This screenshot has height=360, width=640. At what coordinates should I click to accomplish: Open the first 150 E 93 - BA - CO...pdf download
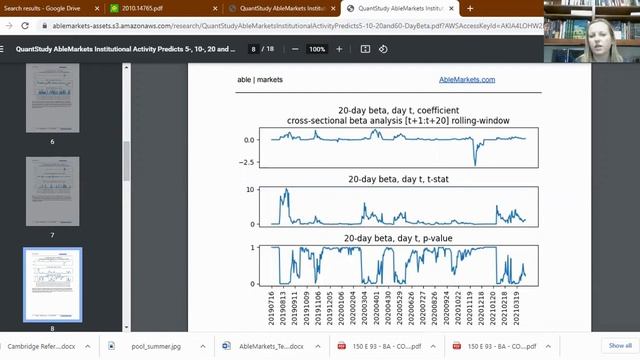[387, 346]
